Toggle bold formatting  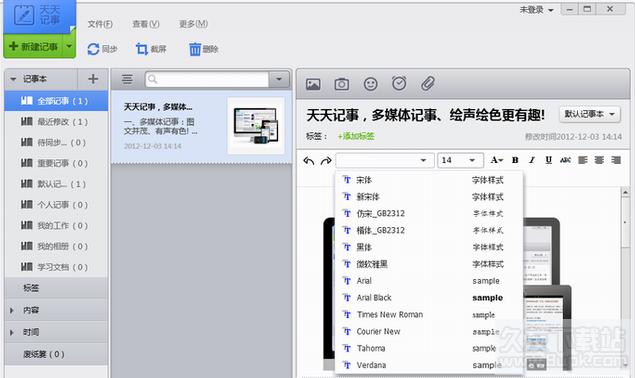515,160
